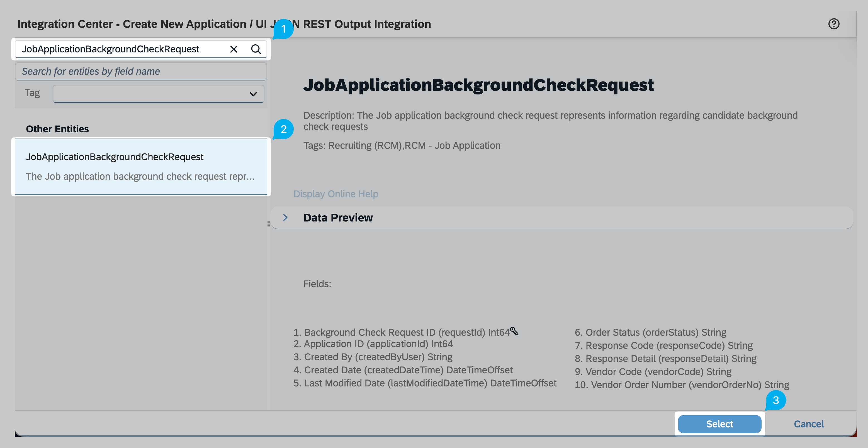Expand Data Preview with the chevron
The image size is (868, 448).
coord(285,218)
